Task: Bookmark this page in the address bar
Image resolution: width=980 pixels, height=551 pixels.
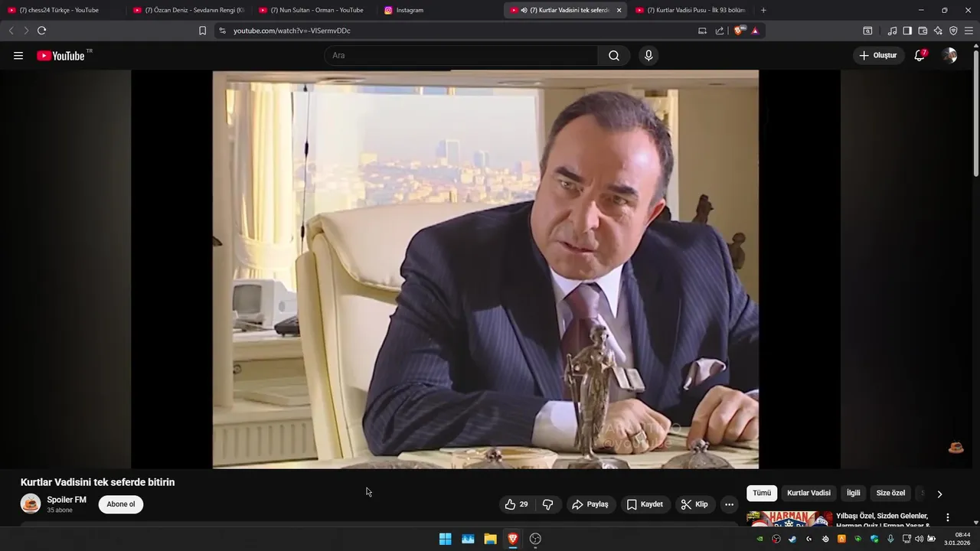Action: pos(202,31)
